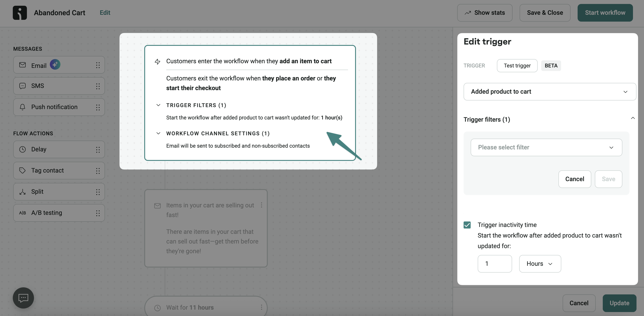This screenshot has height=316, width=644.
Task: Collapse the Trigger filters section
Action: (633, 118)
